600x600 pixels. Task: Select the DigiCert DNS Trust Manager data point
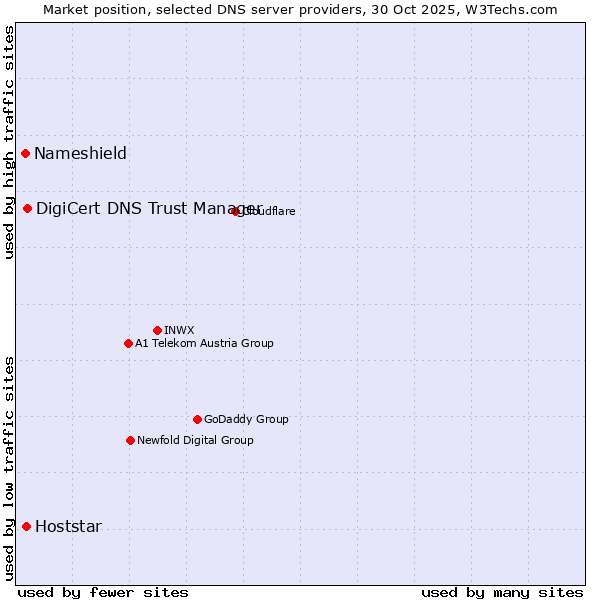click(28, 208)
